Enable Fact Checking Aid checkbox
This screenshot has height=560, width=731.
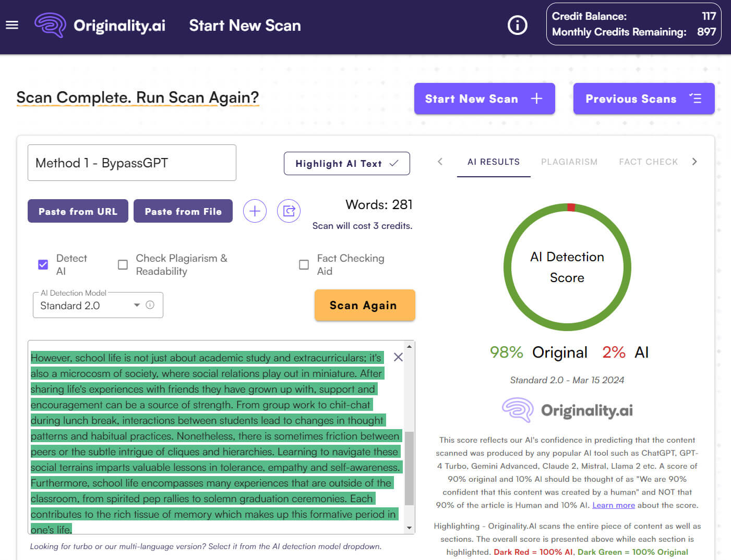(x=304, y=265)
